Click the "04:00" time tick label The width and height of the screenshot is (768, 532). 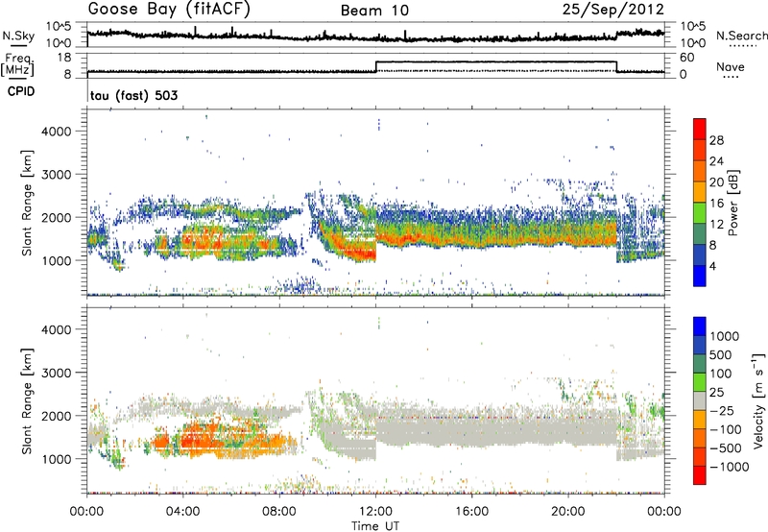click(182, 511)
